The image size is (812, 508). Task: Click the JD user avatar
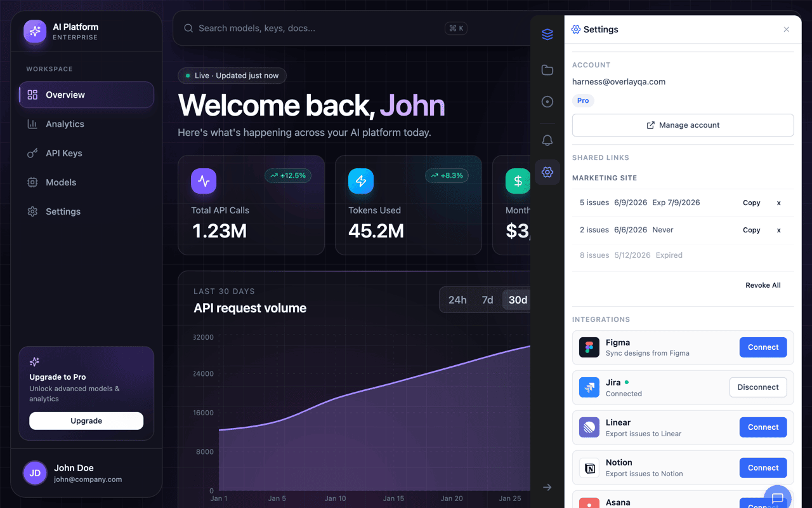35,473
